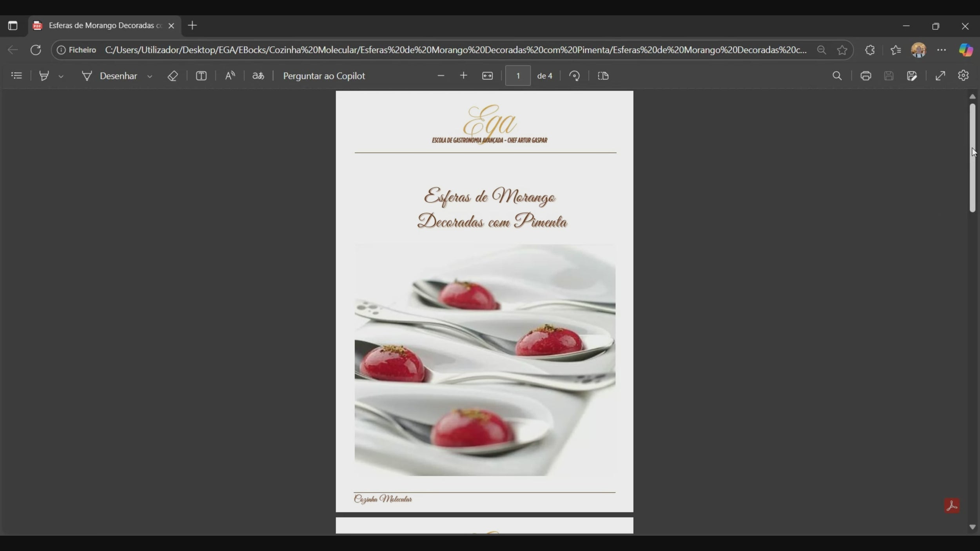Click Perguntar ao Copilot
This screenshot has width=980, height=551.
pos(324,76)
